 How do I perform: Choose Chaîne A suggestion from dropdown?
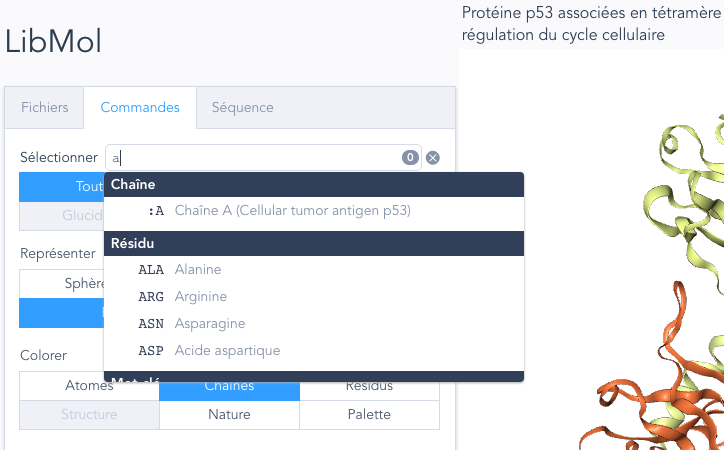314,211
